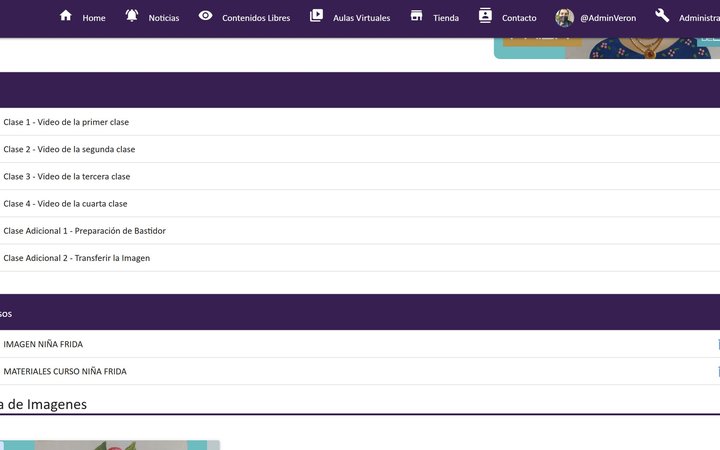
Task: Open the Administration wrench icon
Action: 662,16
